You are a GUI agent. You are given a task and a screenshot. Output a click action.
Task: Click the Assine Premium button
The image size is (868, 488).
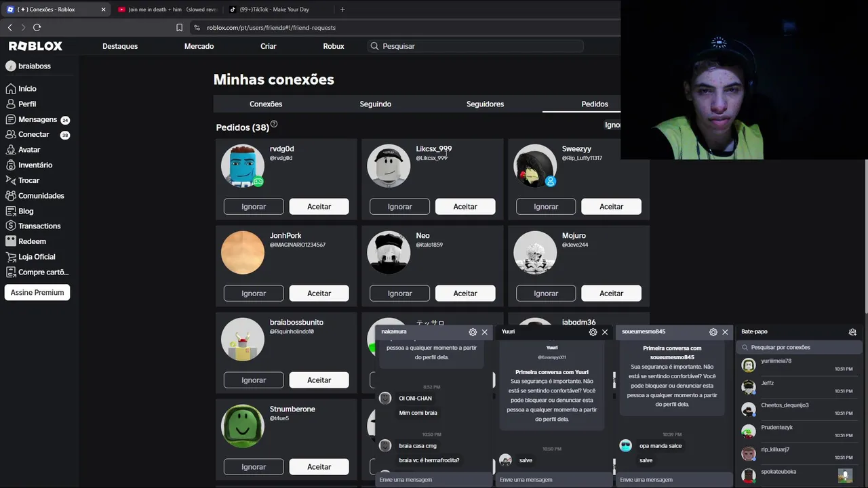click(37, 293)
